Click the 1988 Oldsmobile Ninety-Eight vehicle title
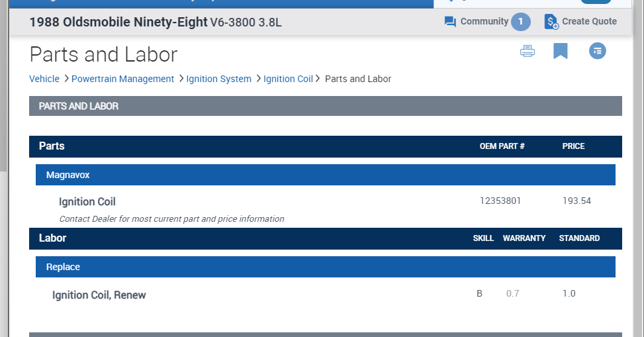The height and width of the screenshot is (337, 644). tap(118, 23)
